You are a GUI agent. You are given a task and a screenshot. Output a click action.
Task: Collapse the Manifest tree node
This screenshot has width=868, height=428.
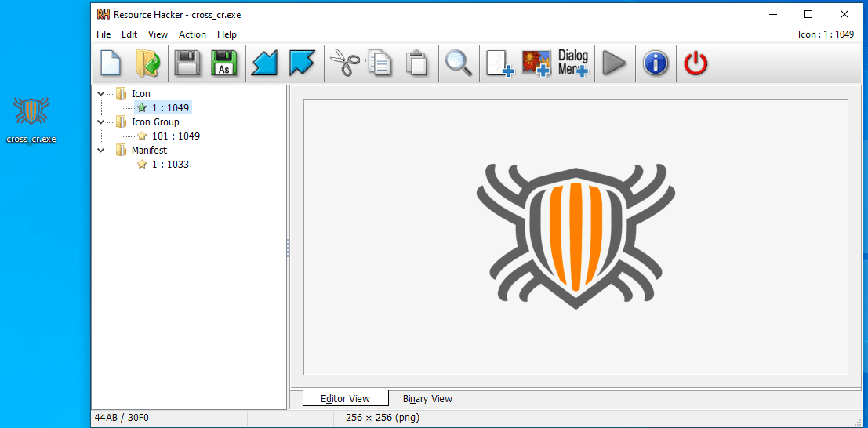(100, 151)
